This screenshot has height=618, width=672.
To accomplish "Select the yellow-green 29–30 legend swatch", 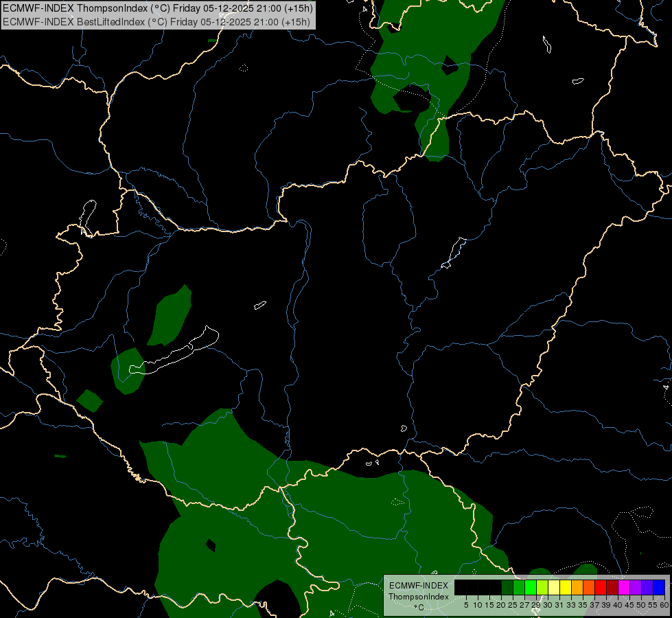I will coord(542,587).
